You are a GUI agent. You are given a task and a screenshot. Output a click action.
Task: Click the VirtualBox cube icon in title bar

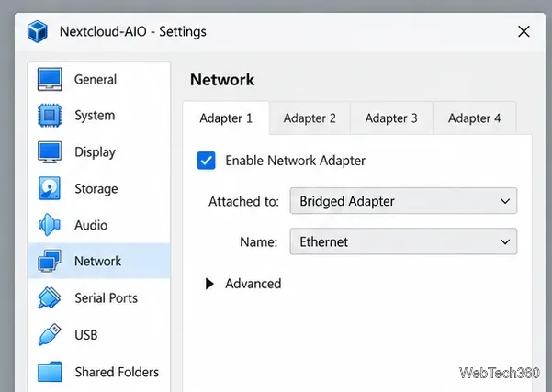38,31
